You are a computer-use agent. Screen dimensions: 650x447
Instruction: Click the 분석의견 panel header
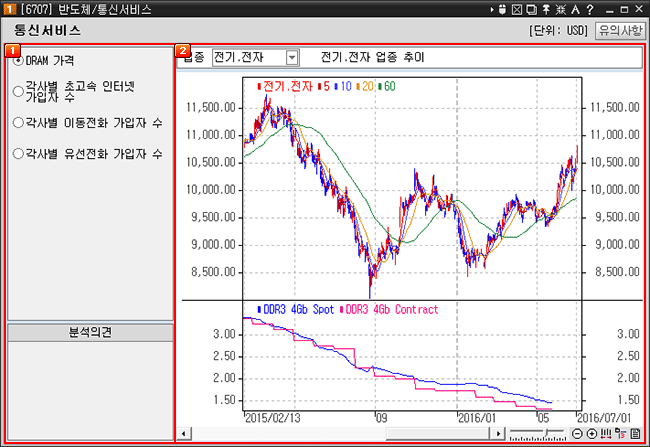[x=90, y=333]
